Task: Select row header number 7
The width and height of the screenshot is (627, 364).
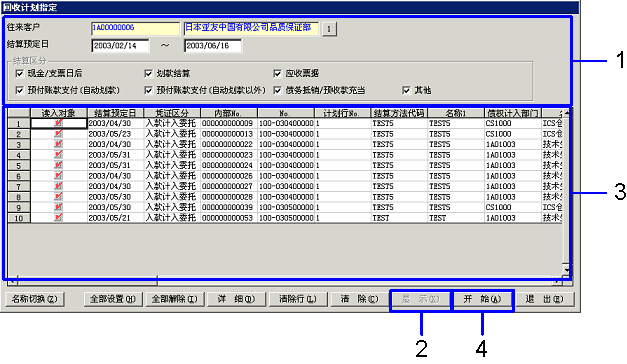Action: 19,186
